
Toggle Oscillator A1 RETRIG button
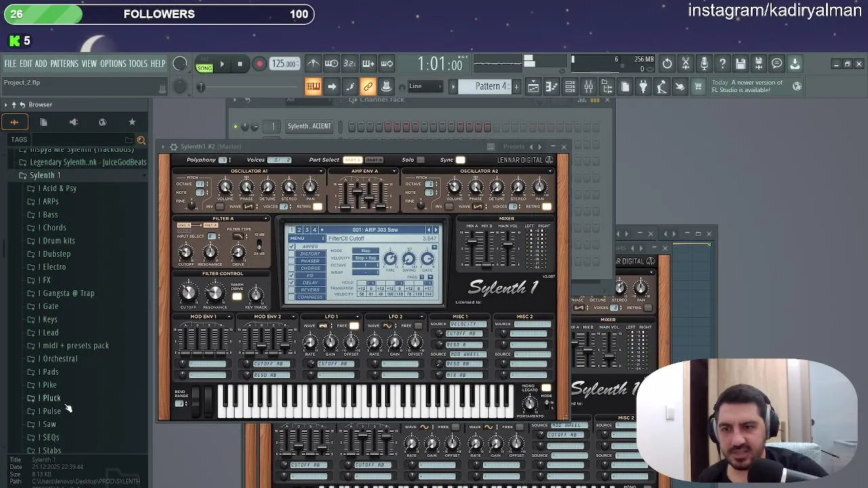pyautogui.click(x=317, y=206)
